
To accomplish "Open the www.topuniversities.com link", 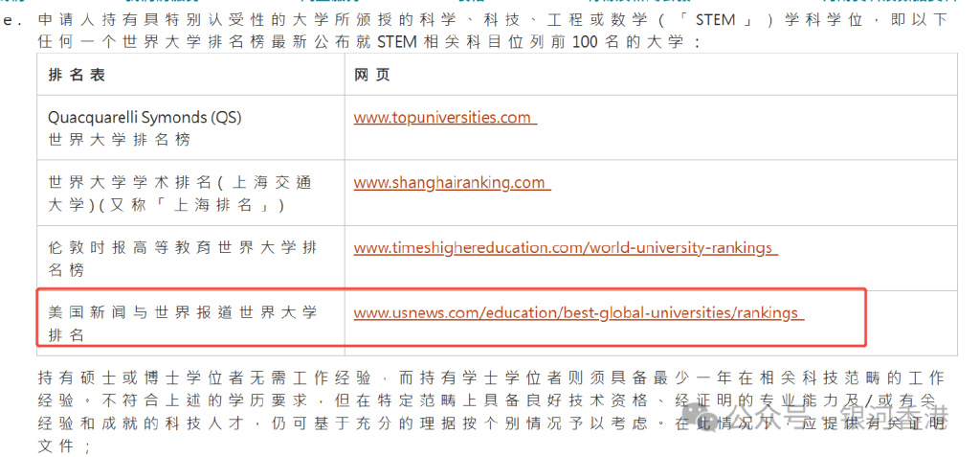I will [x=444, y=118].
